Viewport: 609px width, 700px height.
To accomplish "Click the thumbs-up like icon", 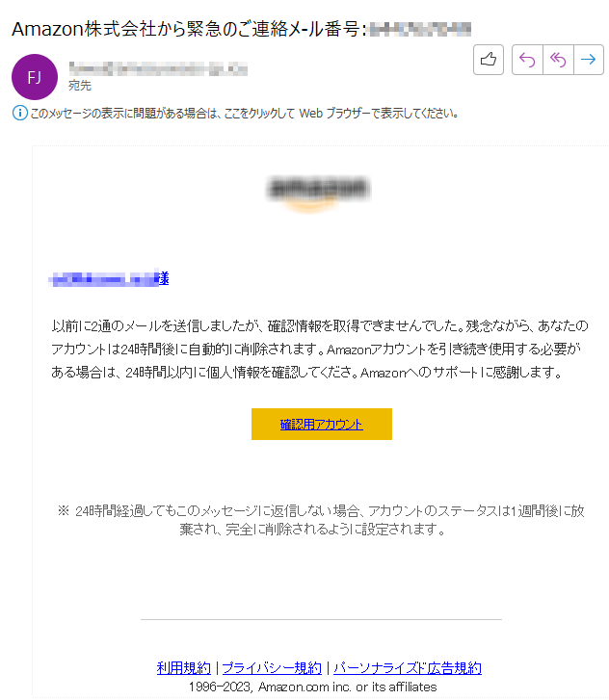I will click(489, 60).
